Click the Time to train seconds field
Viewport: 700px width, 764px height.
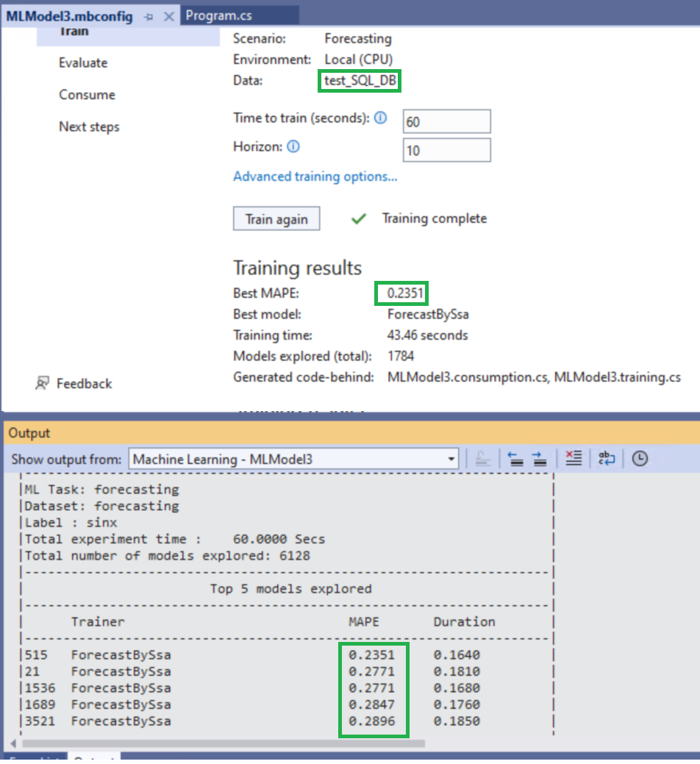[446, 121]
